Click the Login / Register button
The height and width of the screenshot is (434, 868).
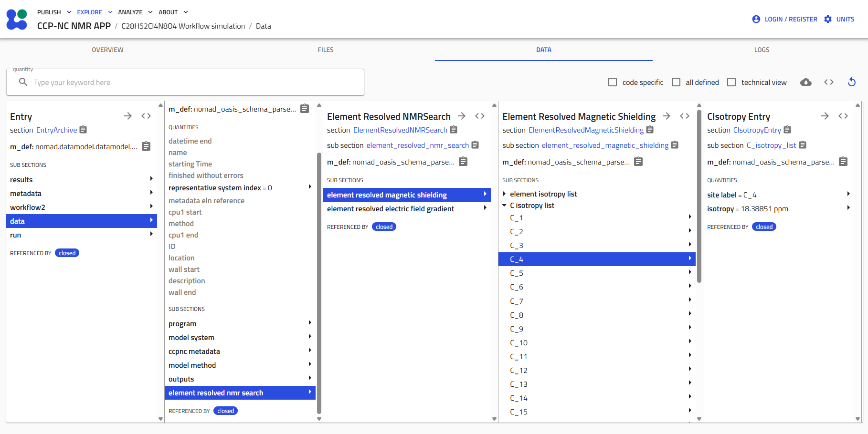(x=785, y=19)
